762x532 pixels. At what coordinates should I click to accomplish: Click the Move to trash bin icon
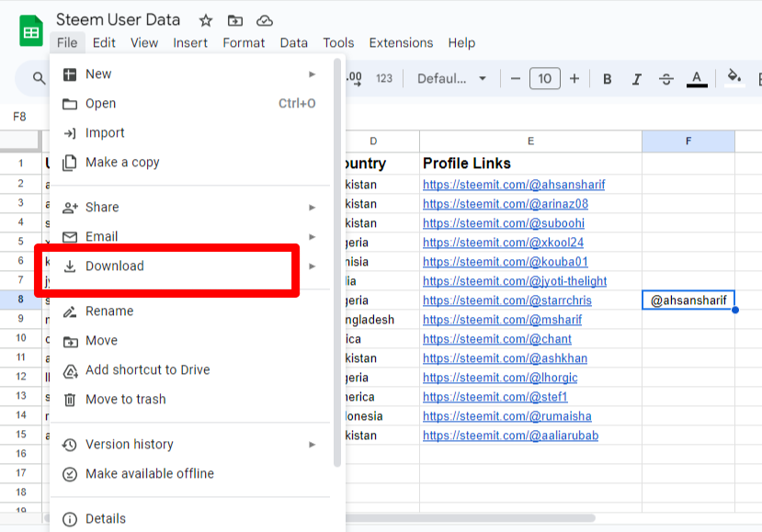click(x=70, y=400)
